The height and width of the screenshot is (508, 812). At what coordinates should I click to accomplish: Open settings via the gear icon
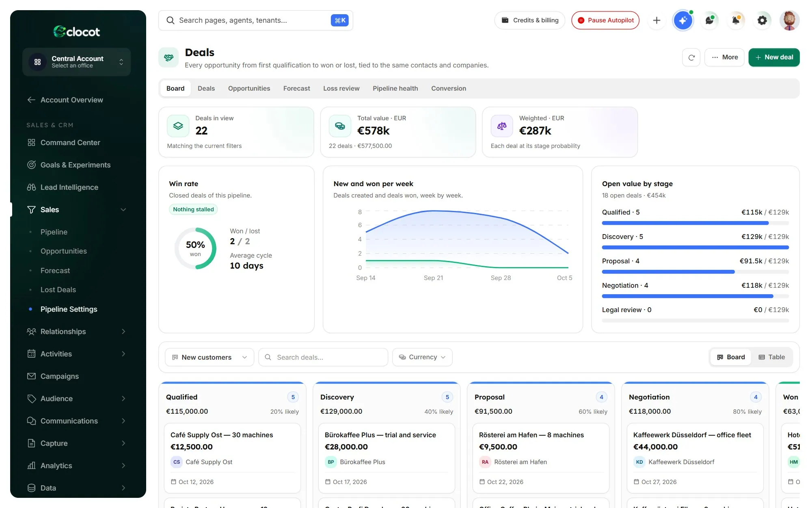click(x=762, y=20)
